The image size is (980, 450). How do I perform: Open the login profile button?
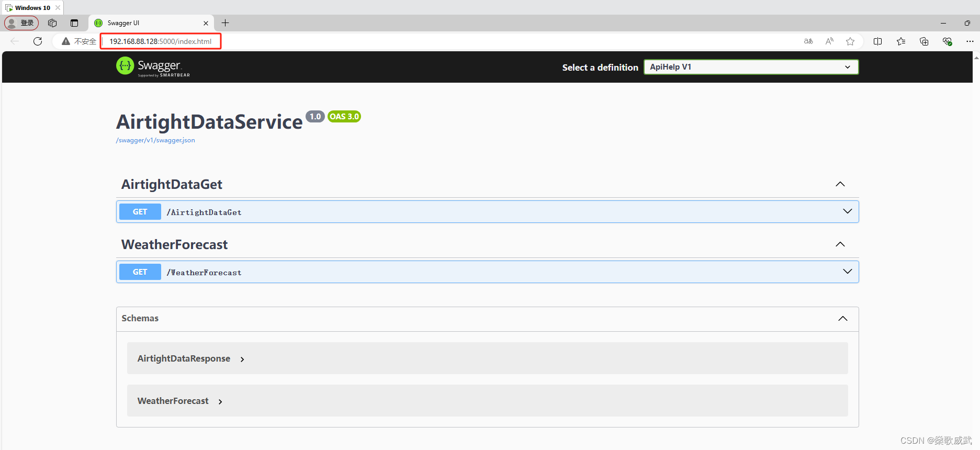click(21, 23)
